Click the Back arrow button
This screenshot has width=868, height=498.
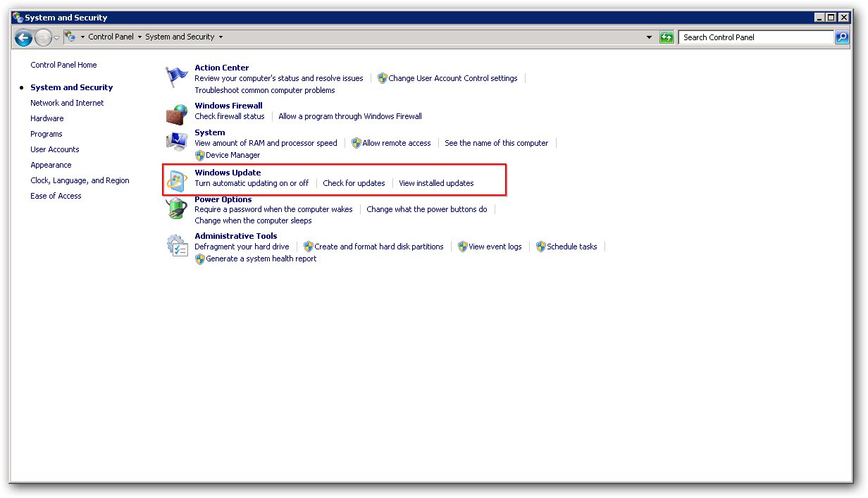click(x=23, y=37)
